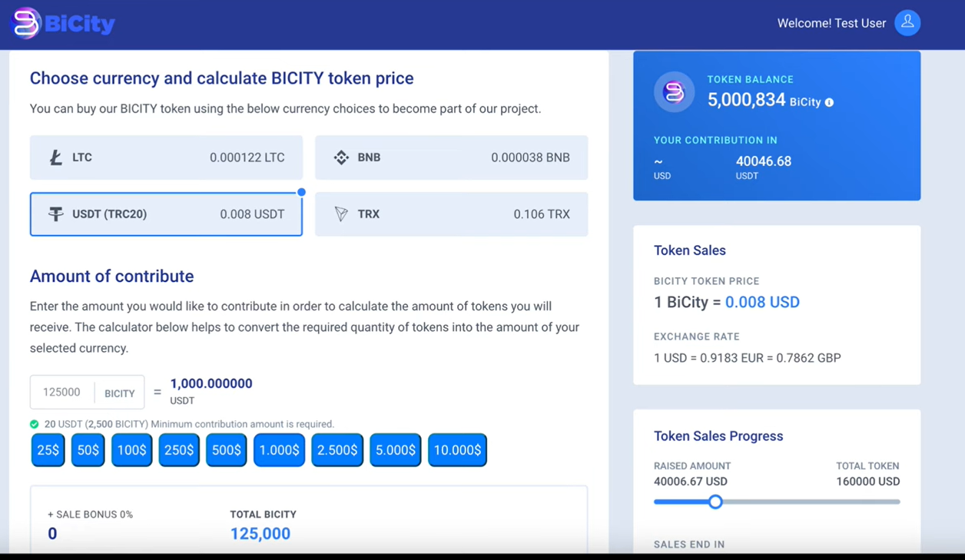The image size is (965, 560).
Task: Click the 0.008 USD token price
Action: coord(762,302)
